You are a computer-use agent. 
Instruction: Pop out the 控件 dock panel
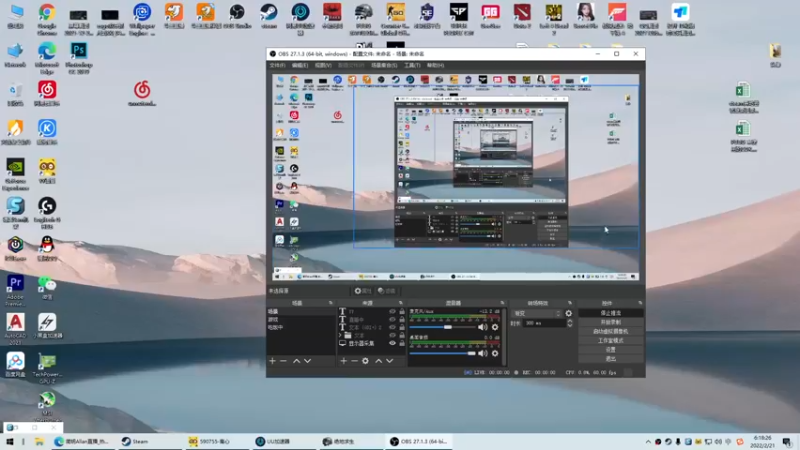coord(640,303)
